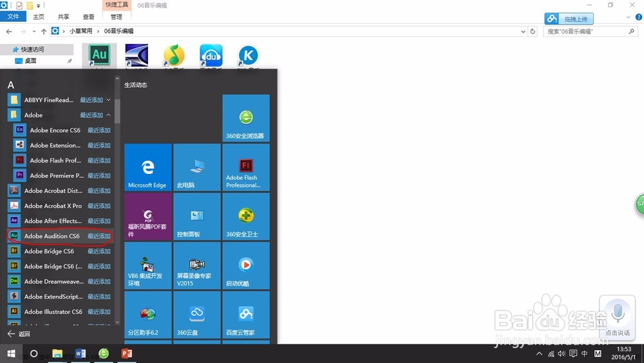The height and width of the screenshot is (363, 644).
Task: Open Word from the taskbar
Action: pyautogui.click(x=80, y=353)
